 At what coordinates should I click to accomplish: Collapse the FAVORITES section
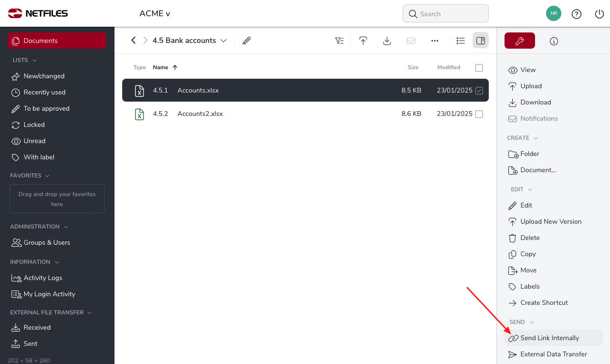click(30, 176)
